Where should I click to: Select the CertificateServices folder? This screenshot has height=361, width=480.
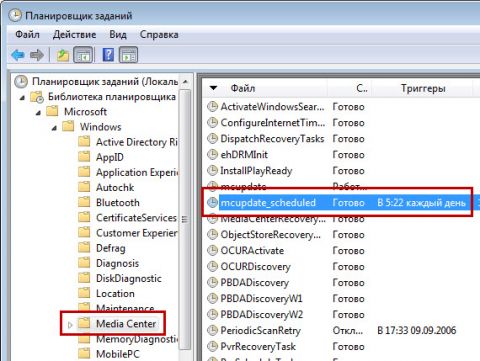pos(136,218)
